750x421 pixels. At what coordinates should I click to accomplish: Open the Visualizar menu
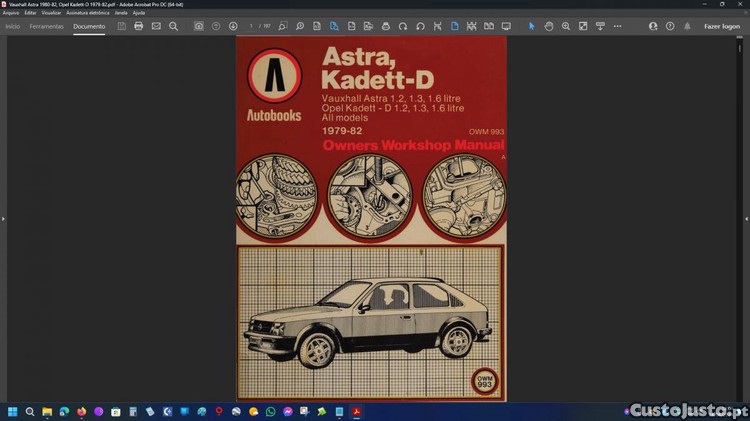point(51,12)
